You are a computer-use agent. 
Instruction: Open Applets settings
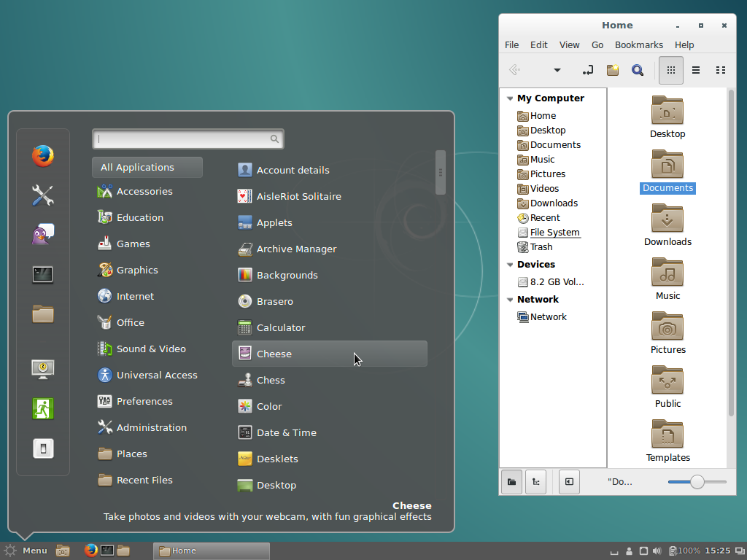tap(329, 222)
